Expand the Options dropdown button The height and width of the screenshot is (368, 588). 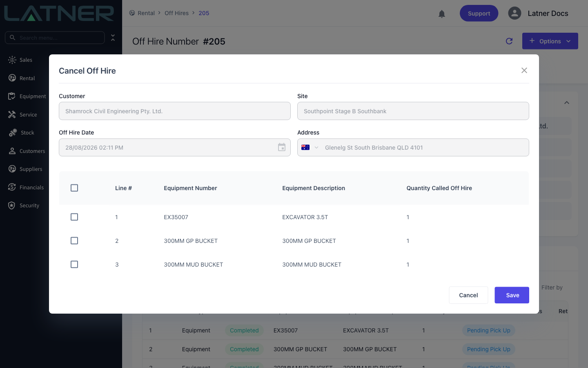[550, 41]
